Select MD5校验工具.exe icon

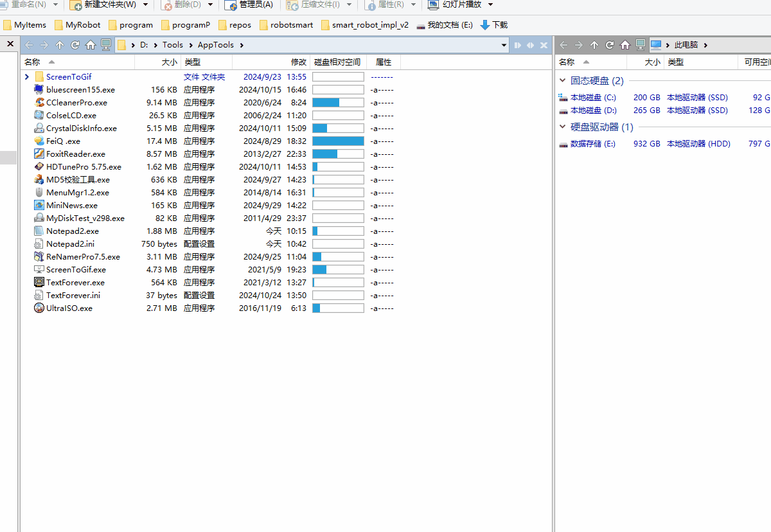[x=40, y=180]
